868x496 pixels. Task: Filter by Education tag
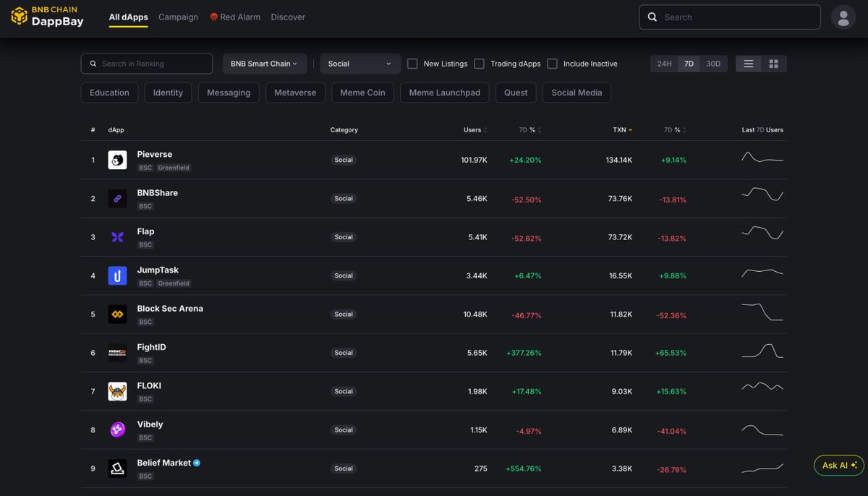click(x=109, y=93)
